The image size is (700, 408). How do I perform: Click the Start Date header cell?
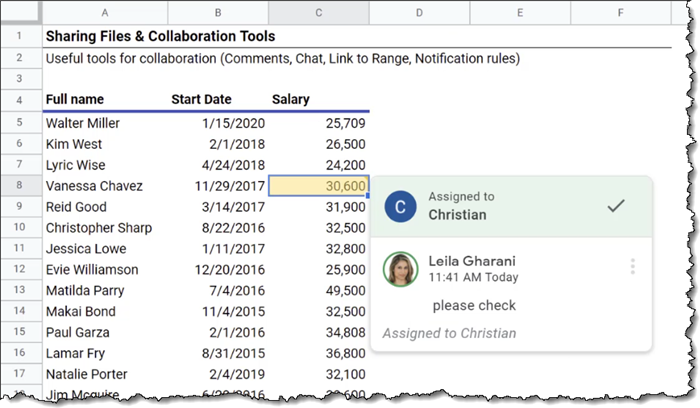(x=201, y=100)
